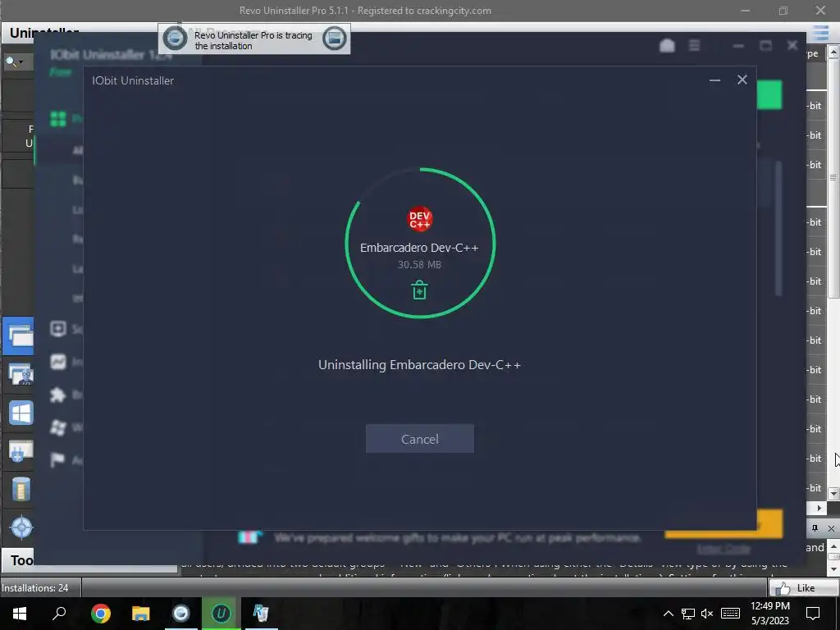This screenshot has height=630, width=840.
Task: Click the IObit Programs grid icon in the sidebar
Action: [58, 119]
